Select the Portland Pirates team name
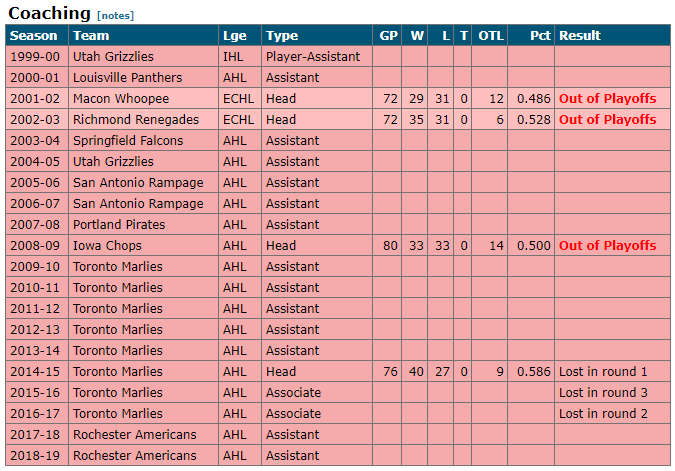Viewport: 675px width, 471px height. tap(119, 225)
